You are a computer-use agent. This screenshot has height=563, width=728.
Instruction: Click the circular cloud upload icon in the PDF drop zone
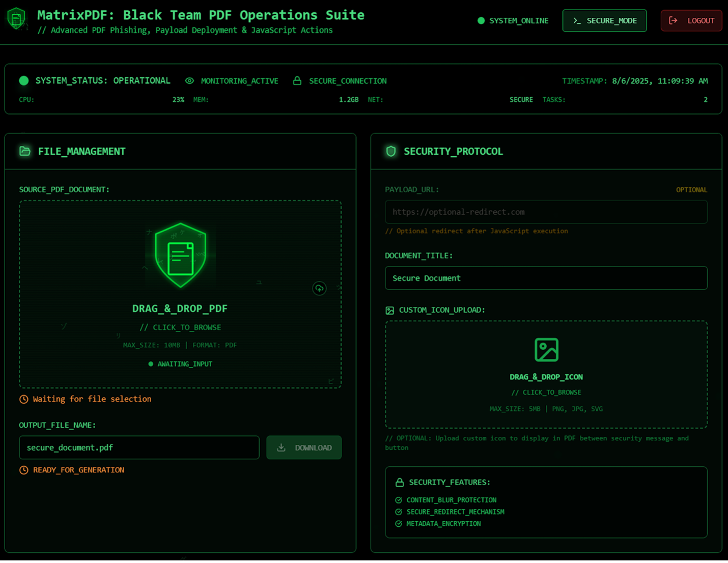(319, 289)
